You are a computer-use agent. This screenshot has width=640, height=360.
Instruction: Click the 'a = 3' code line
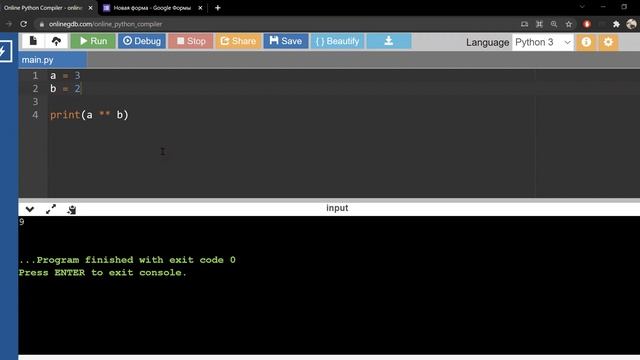point(65,76)
